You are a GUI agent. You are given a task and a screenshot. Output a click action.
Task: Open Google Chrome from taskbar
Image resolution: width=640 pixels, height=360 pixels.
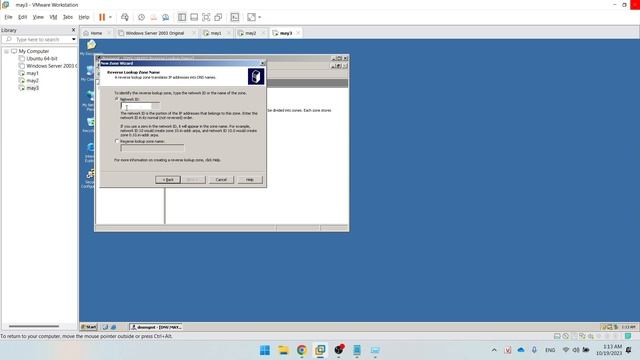tap(302, 350)
